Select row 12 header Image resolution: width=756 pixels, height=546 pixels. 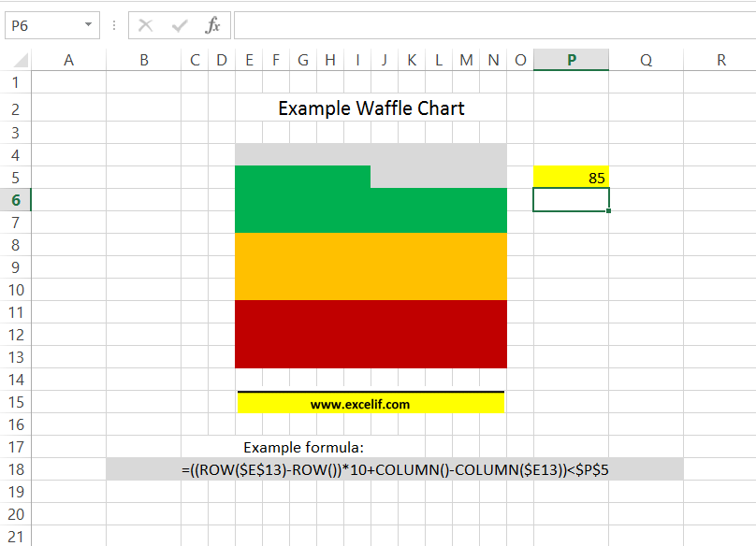point(15,335)
